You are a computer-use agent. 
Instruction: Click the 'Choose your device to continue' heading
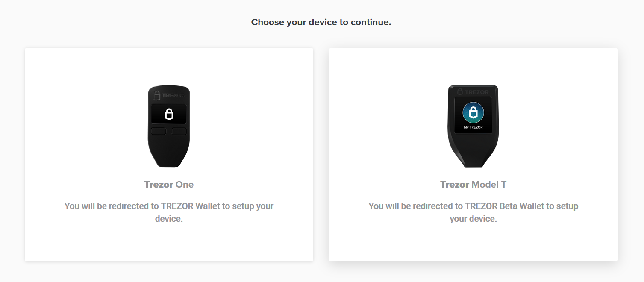click(321, 22)
